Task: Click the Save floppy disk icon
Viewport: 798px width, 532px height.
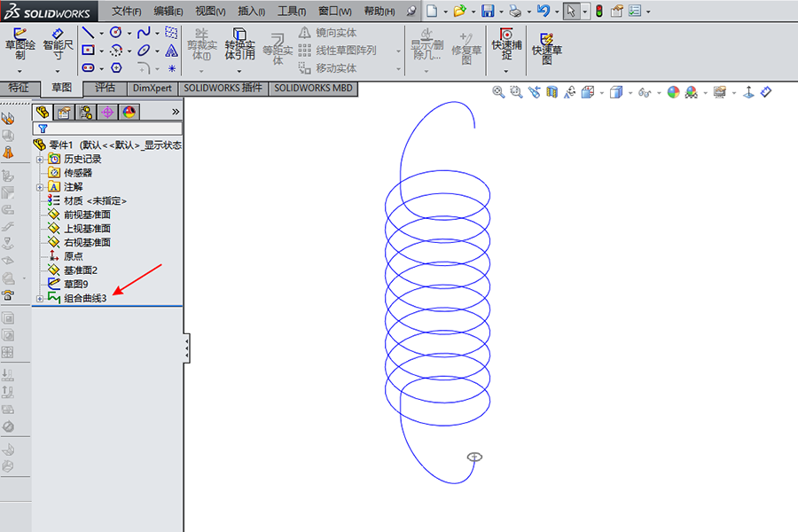Action: click(488, 11)
